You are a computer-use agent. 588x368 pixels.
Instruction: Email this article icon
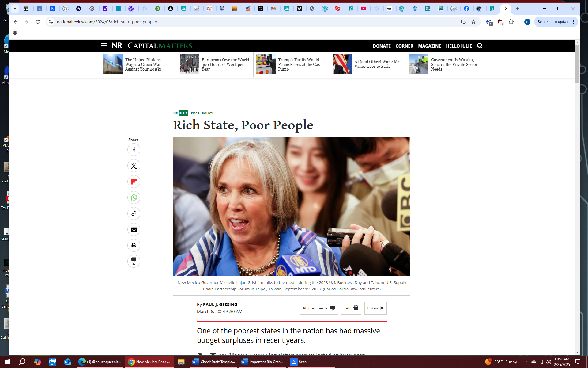(x=134, y=230)
